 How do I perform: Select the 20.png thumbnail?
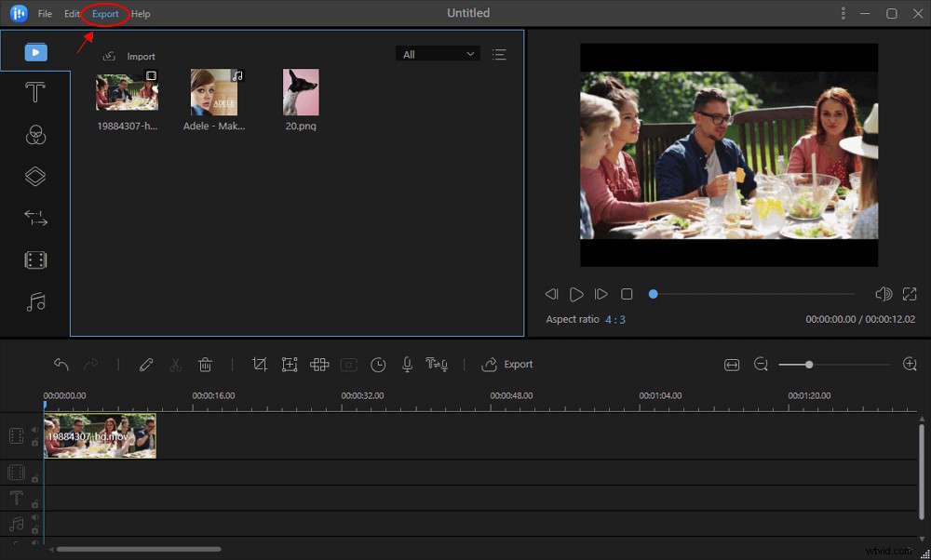pyautogui.click(x=301, y=93)
